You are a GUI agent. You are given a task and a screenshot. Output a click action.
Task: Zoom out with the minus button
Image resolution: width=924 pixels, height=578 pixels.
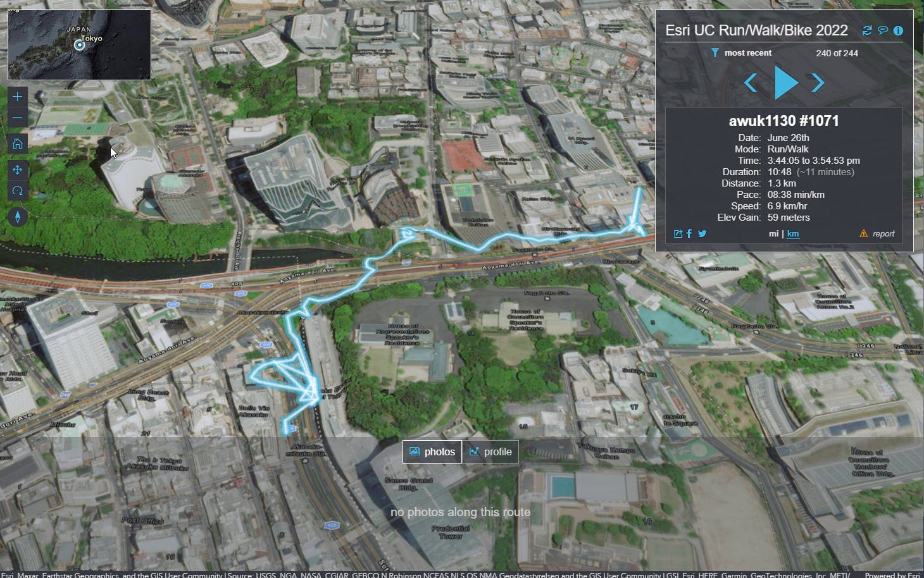pyautogui.click(x=18, y=117)
